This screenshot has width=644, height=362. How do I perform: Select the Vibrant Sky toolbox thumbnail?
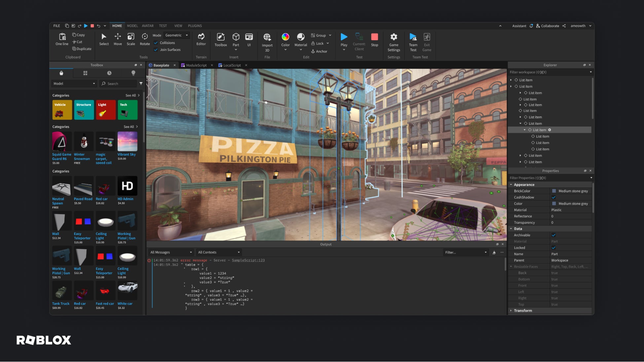point(127,142)
